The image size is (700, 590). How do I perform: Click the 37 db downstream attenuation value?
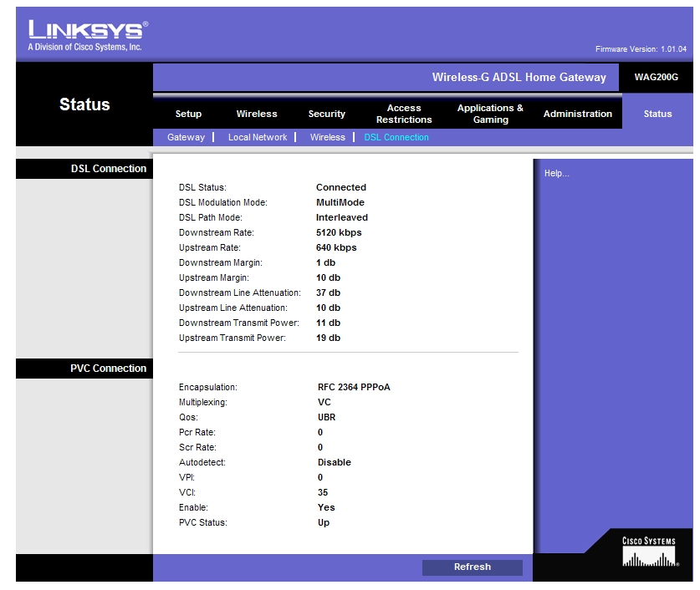click(328, 293)
